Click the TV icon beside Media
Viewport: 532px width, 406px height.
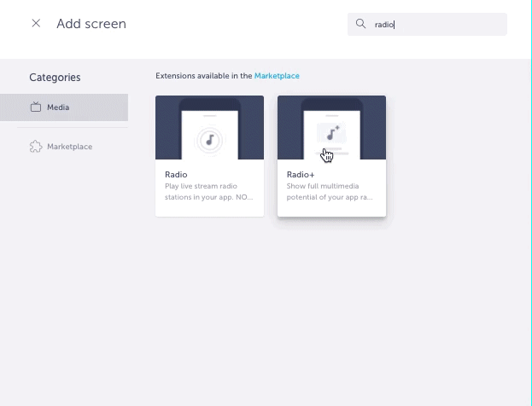pyautogui.click(x=36, y=107)
